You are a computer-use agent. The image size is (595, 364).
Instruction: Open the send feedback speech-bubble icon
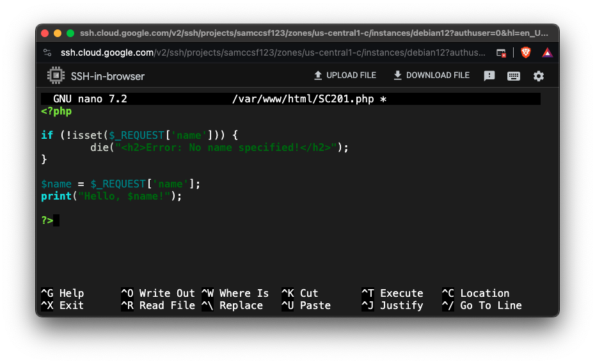489,76
